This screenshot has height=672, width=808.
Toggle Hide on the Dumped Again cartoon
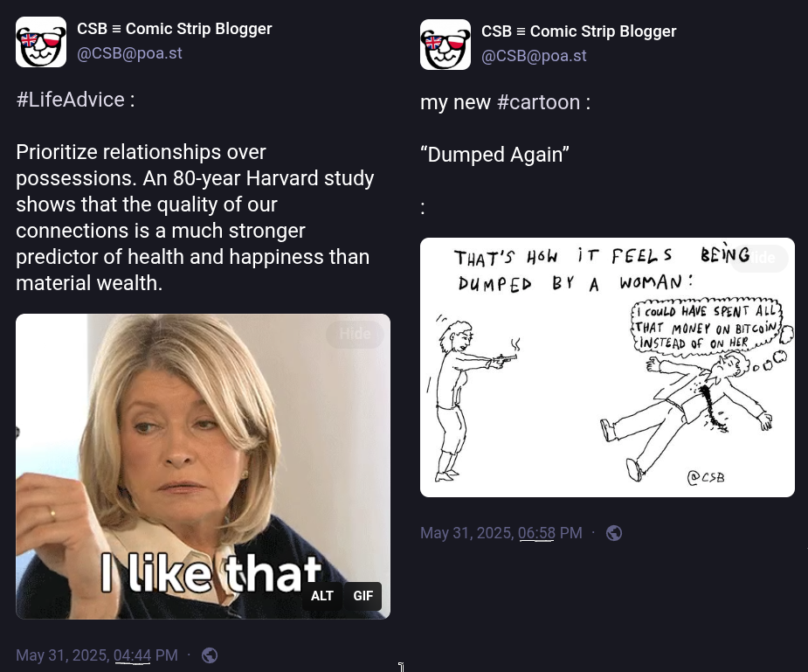(760, 258)
